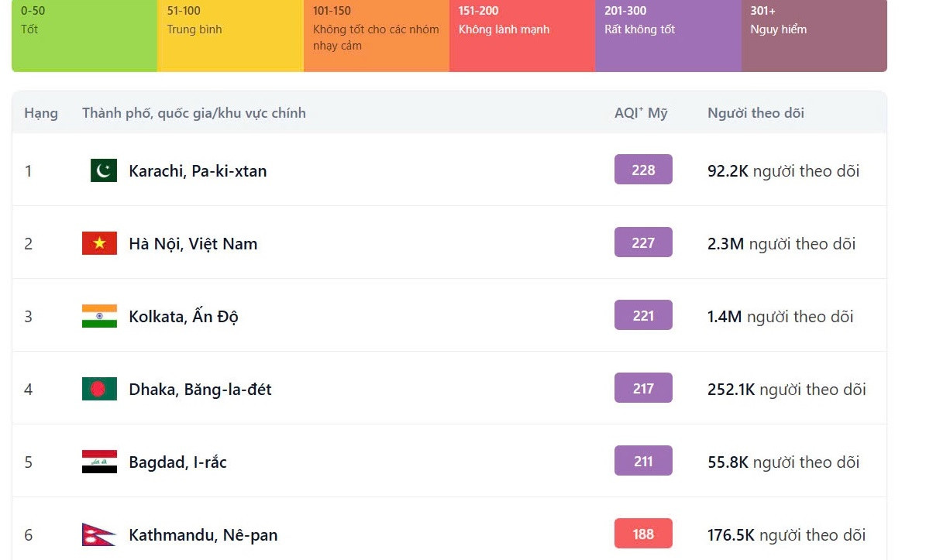Screen dimensions: 926x560
Task: Click the India flag icon
Action: [99, 316]
